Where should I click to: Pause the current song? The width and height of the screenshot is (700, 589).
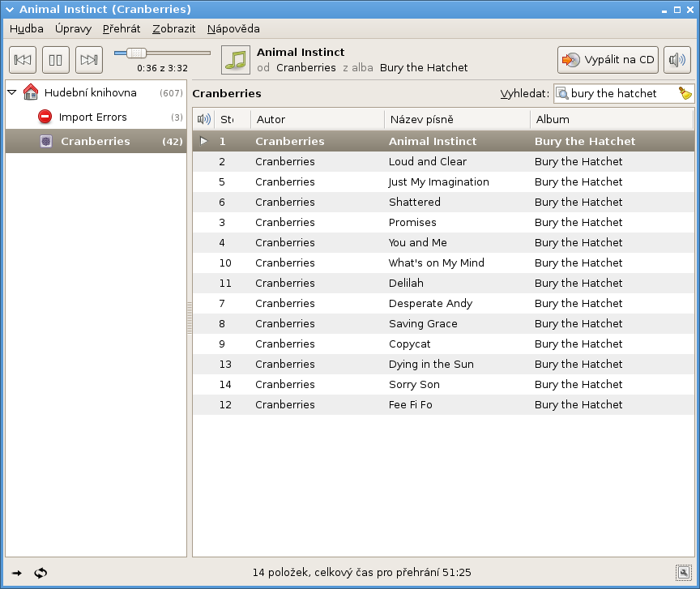56,60
